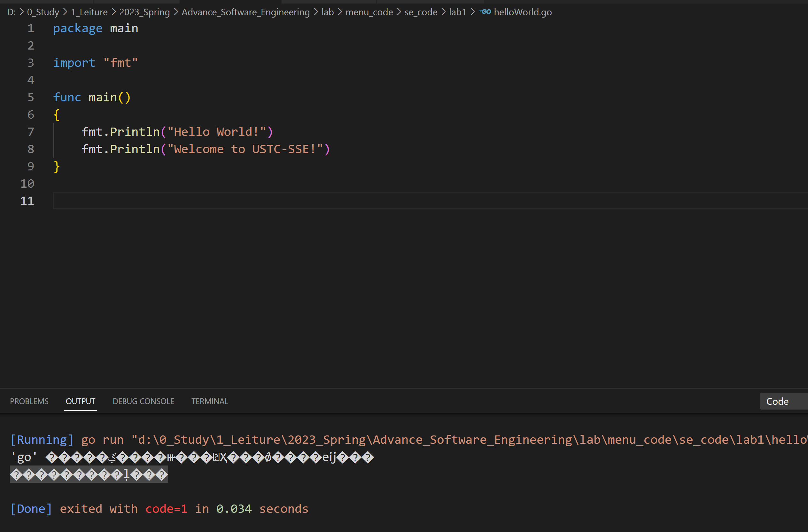
Task: Place cursor on empty line 11
Action: (x=204, y=201)
